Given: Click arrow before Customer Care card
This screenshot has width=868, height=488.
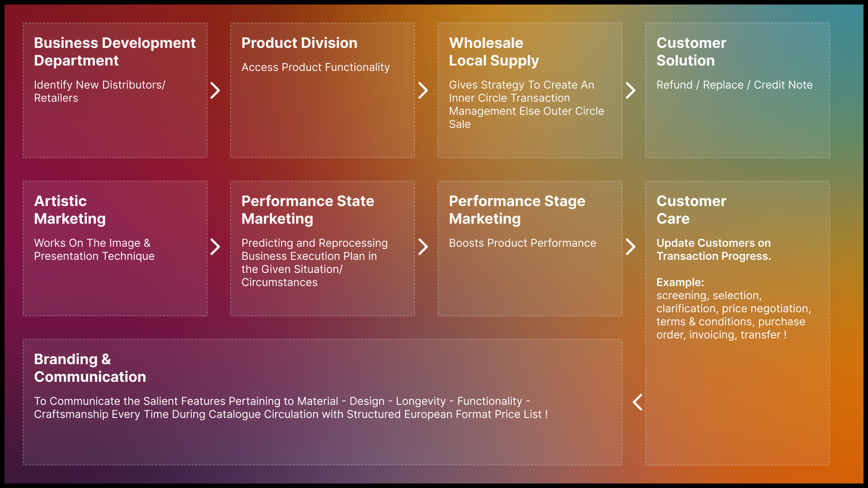Looking at the screenshot, I should (631, 247).
